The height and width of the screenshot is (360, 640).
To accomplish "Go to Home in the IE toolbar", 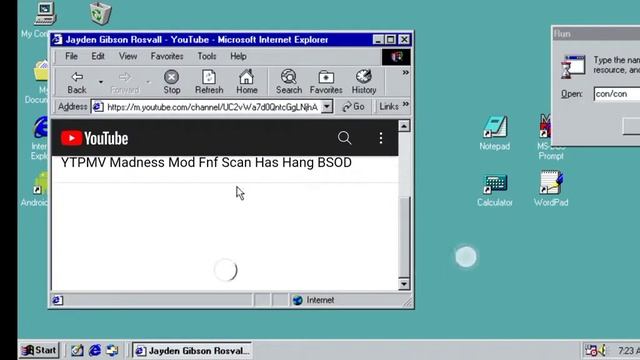I will point(247,82).
